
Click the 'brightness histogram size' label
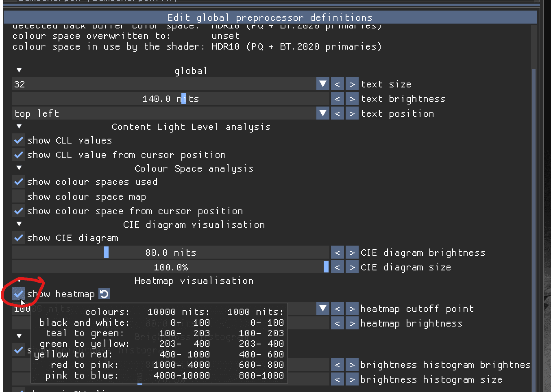(x=431, y=380)
